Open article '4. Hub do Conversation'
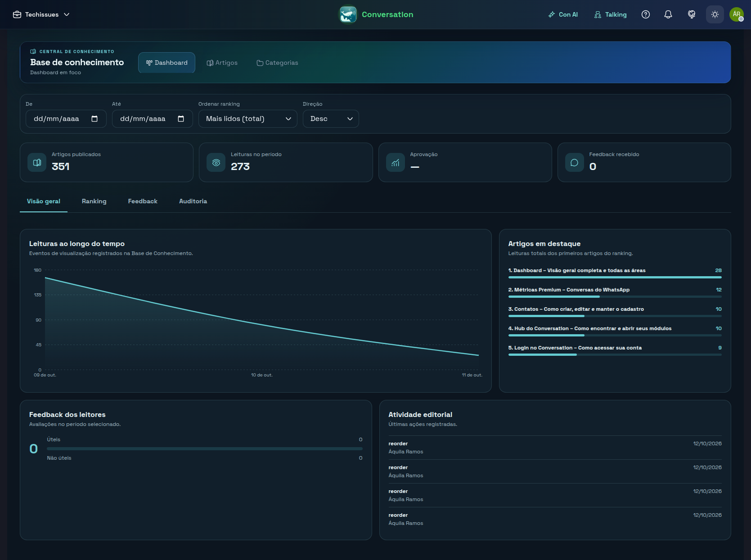751x560 pixels. tap(590, 328)
